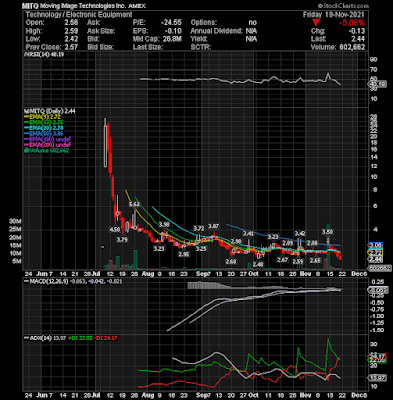Click the 2.65 low price label
Image resolution: width=393 pixels, height=400 pixels.
coord(315,261)
